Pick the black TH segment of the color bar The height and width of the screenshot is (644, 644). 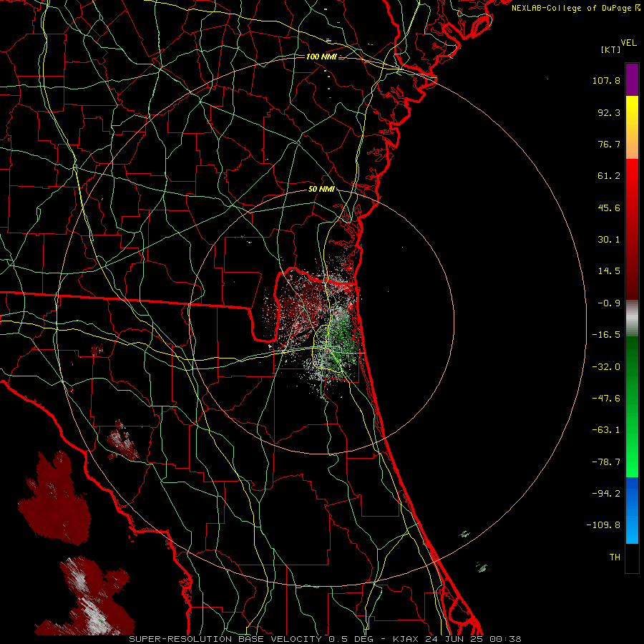point(632,557)
